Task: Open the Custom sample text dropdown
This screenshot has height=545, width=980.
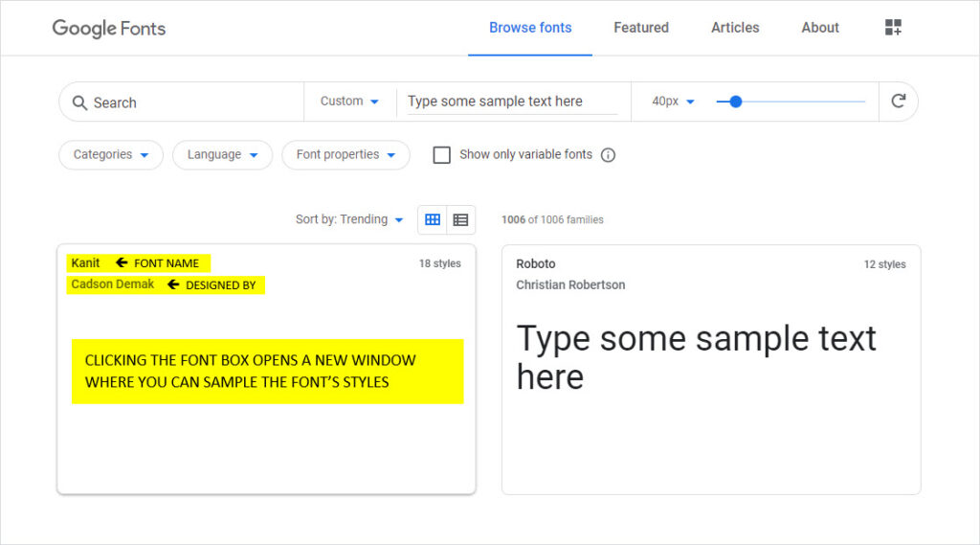Action: [349, 102]
